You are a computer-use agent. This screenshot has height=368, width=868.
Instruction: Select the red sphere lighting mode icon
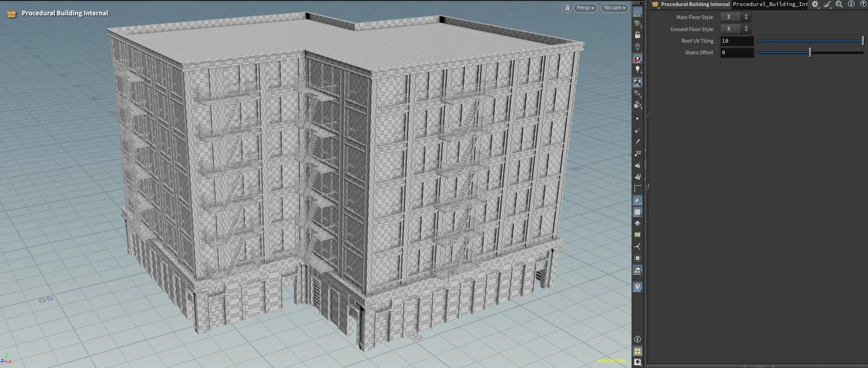637,58
